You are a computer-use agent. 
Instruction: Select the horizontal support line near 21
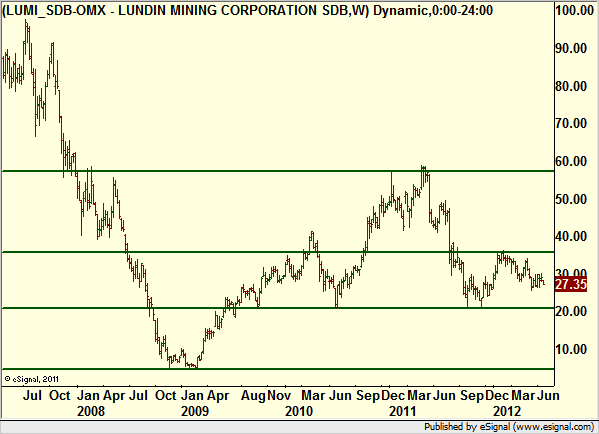pos(278,308)
